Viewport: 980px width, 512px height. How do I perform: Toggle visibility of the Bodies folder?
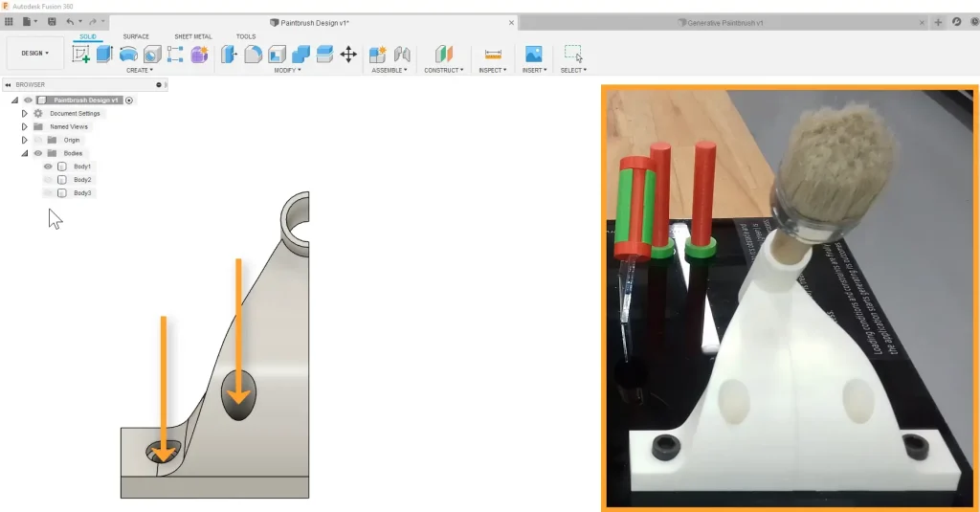(x=38, y=153)
